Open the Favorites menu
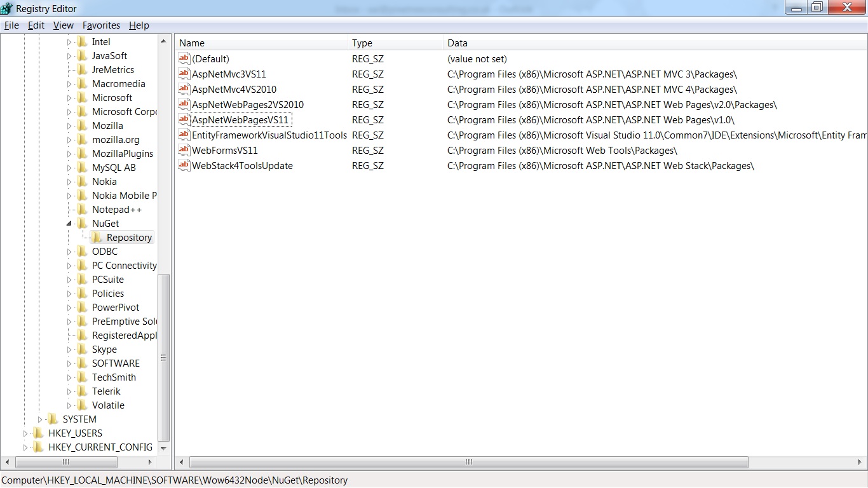Image resolution: width=868 pixels, height=488 pixels. point(101,25)
